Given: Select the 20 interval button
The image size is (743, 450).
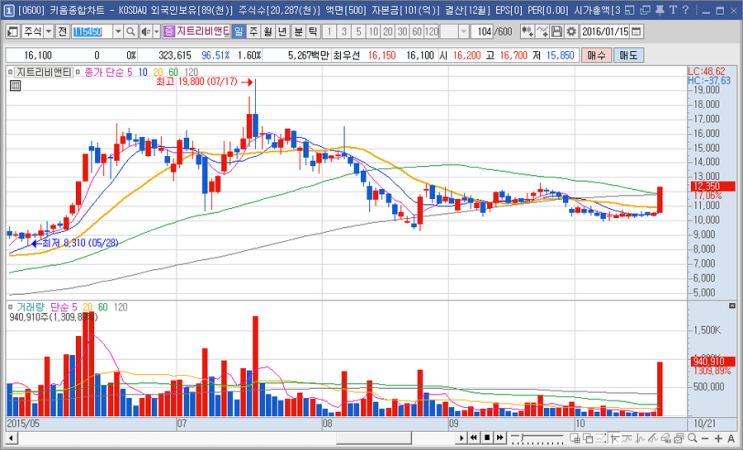Looking at the screenshot, I should coord(388,32).
